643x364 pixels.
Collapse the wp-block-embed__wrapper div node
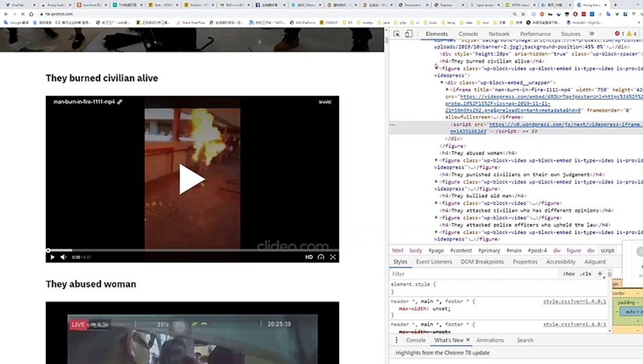pos(442,82)
